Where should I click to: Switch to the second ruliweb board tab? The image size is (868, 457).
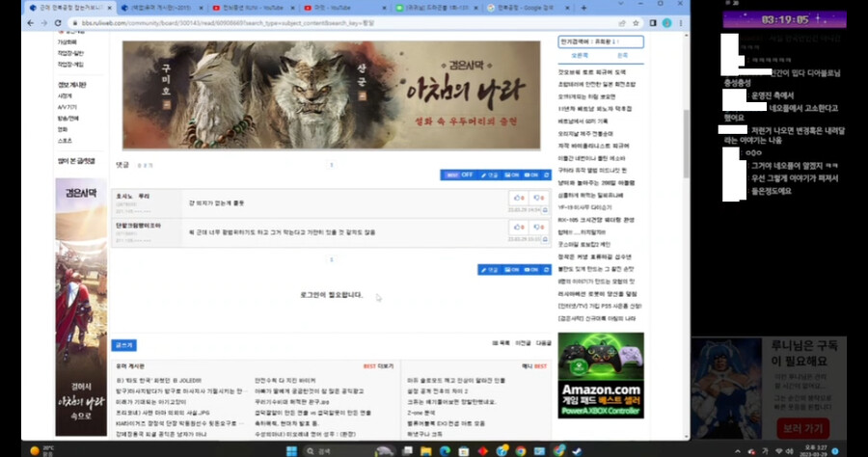tap(159, 8)
